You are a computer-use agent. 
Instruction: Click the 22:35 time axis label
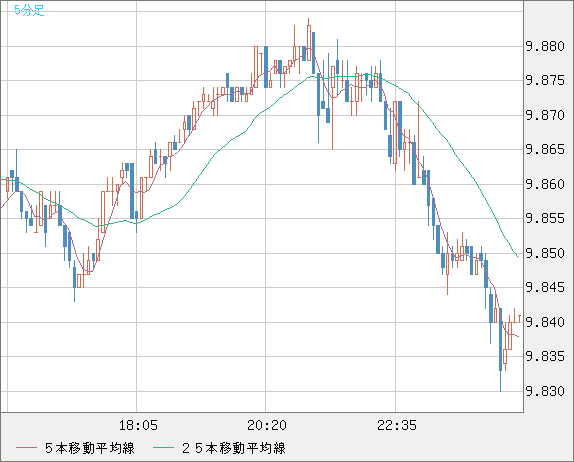397,425
